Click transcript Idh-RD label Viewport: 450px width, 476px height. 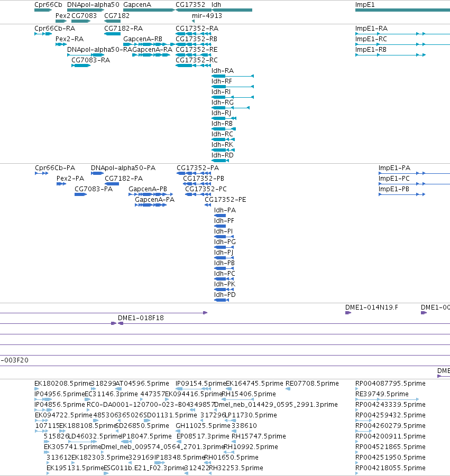click(223, 155)
